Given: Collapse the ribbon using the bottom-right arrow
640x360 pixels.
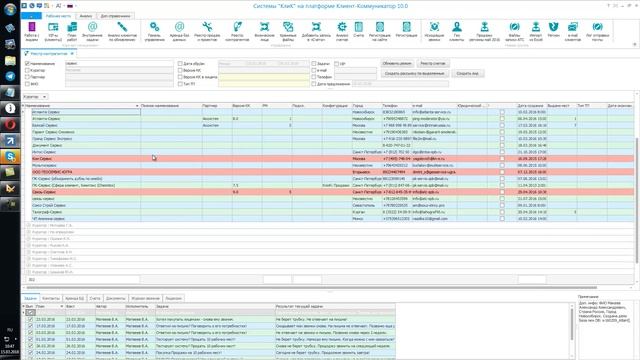Looking at the screenshot, I should [634, 44].
